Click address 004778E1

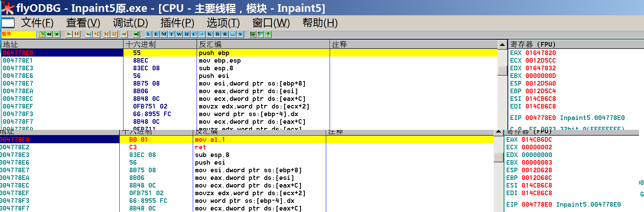[18, 60]
